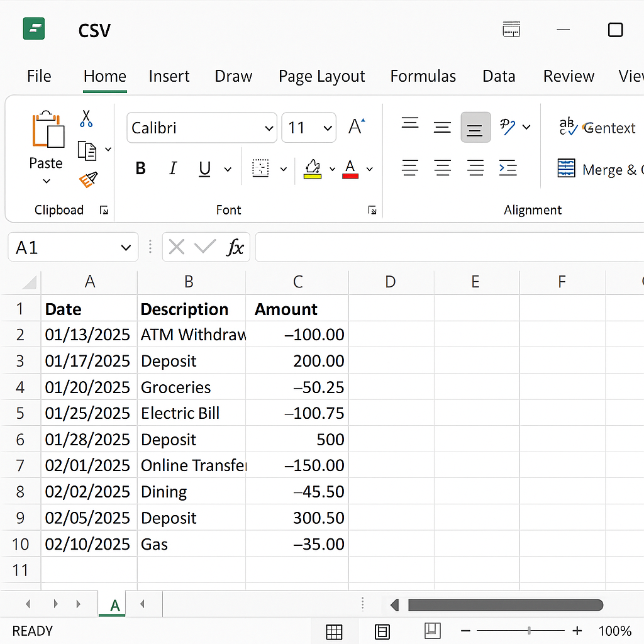Click the Increase Indent icon
The height and width of the screenshot is (644, 644).
[508, 168]
